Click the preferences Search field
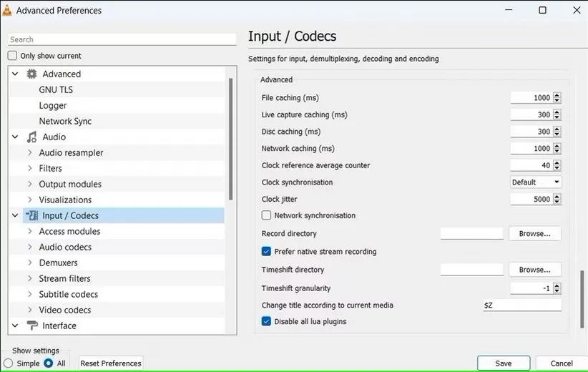Screen dimensions: 588x372 tap(122, 39)
